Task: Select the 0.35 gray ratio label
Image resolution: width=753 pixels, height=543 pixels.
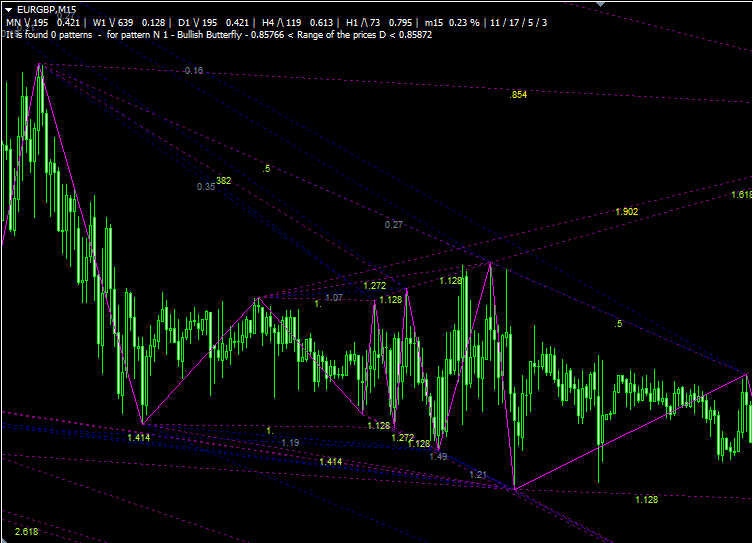Action: pos(205,187)
